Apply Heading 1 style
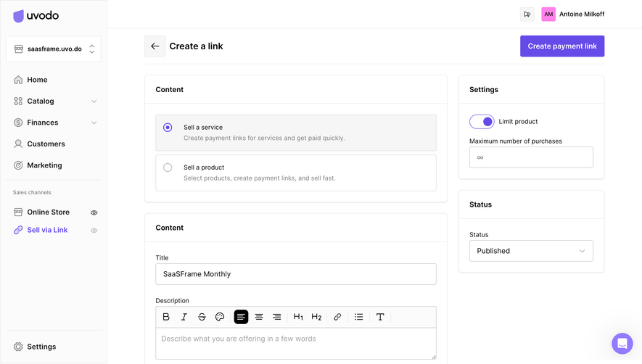This screenshot has width=642, height=364. tap(298, 317)
